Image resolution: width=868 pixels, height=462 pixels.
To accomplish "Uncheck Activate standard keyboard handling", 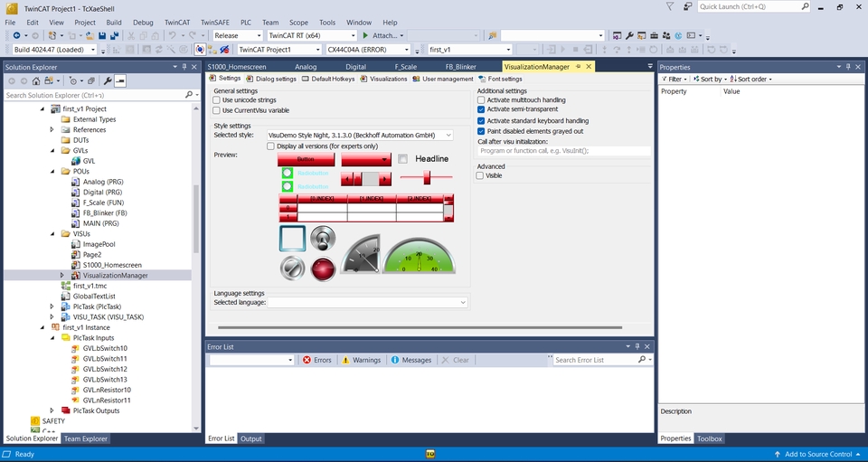I will pyautogui.click(x=481, y=120).
